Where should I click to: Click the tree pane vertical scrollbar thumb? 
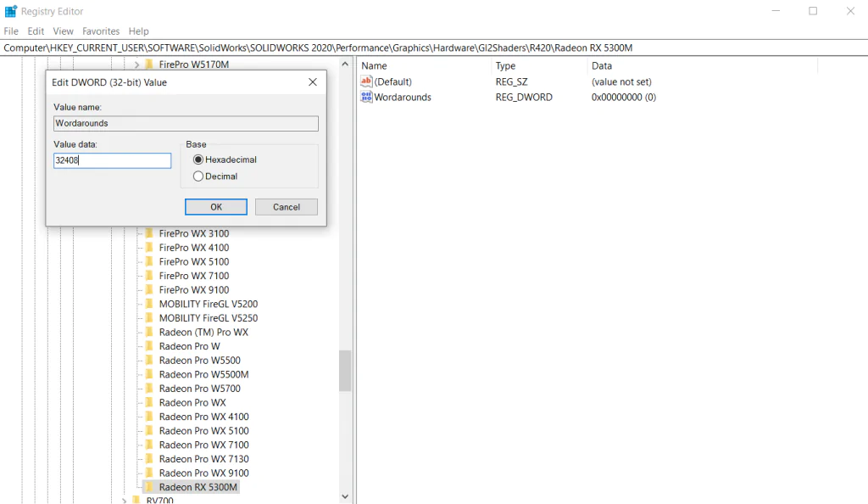click(346, 371)
